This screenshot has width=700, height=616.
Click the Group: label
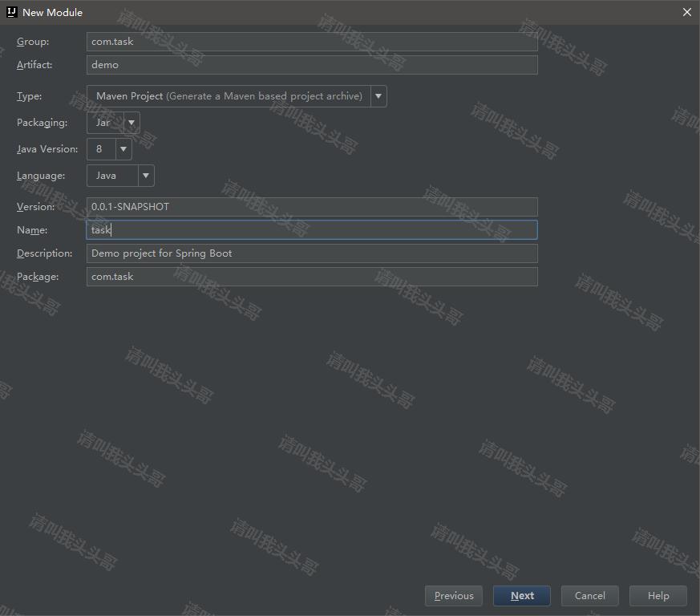[x=33, y=42]
